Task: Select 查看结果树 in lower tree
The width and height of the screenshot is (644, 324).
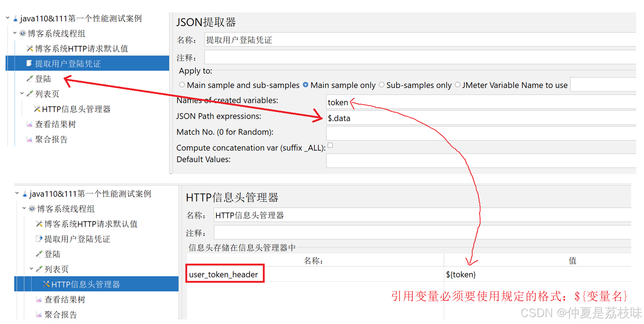Action: [x=65, y=300]
